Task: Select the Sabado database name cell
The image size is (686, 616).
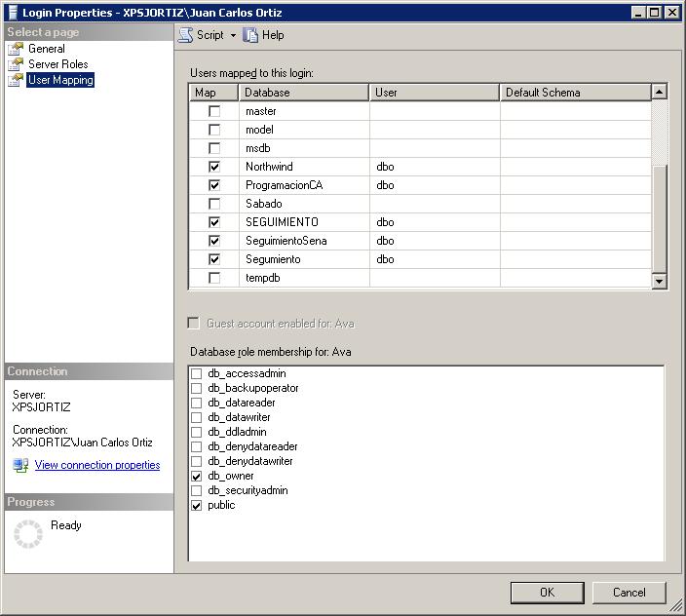Action: pyautogui.click(x=304, y=204)
